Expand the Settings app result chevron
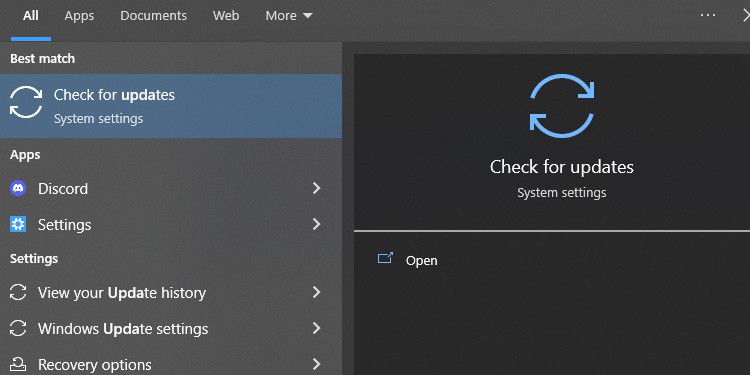Screen dimensions: 750x375 (x=316, y=224)
